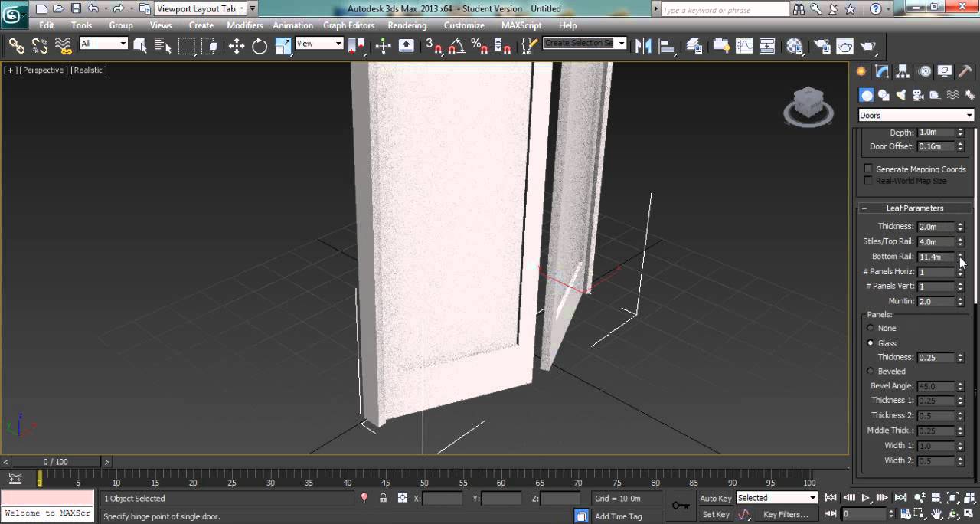Click Render Production teapot

[x=867, y=46]
